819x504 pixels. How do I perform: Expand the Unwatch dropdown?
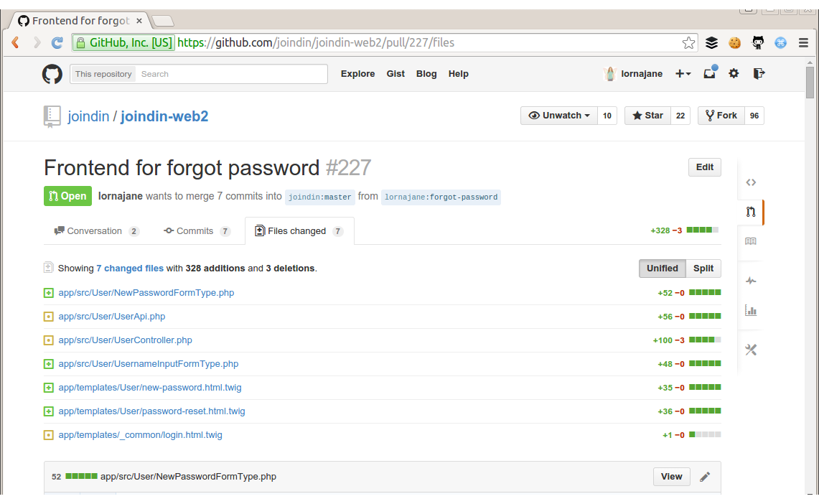(559, 116)
